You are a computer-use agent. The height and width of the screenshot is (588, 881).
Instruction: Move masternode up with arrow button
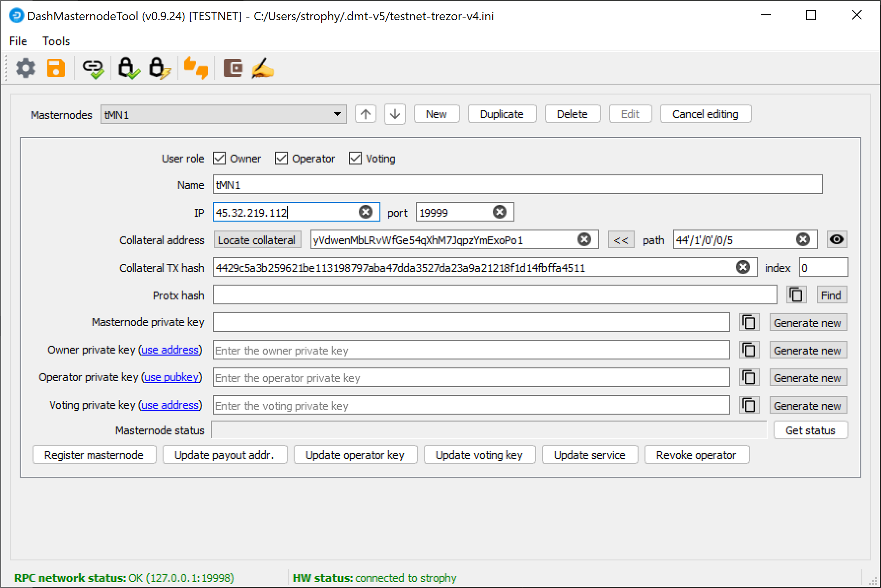click(x=366, y=114)
